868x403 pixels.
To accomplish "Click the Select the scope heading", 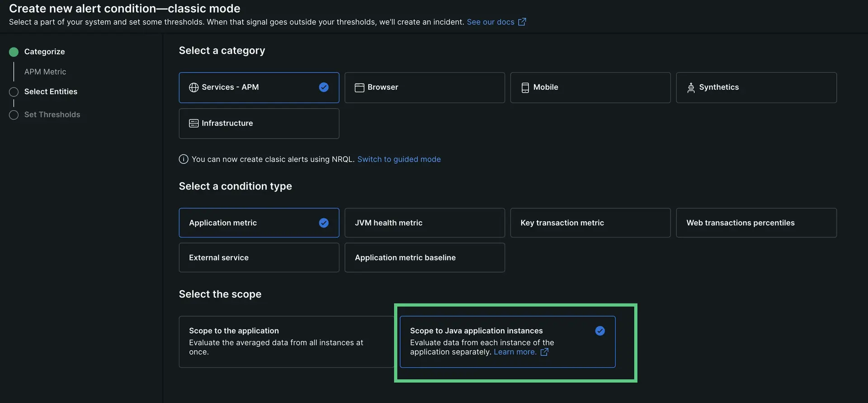I will [220, 294].
